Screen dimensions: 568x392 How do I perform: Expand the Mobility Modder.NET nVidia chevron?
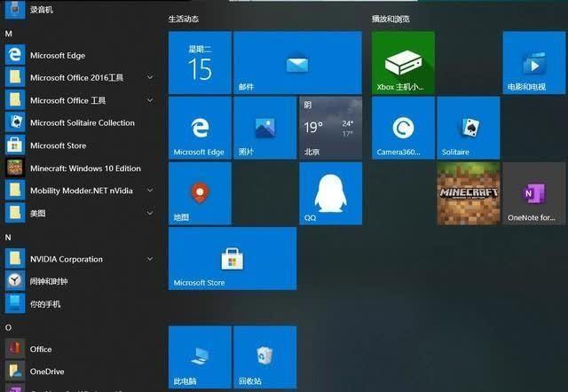150,190
